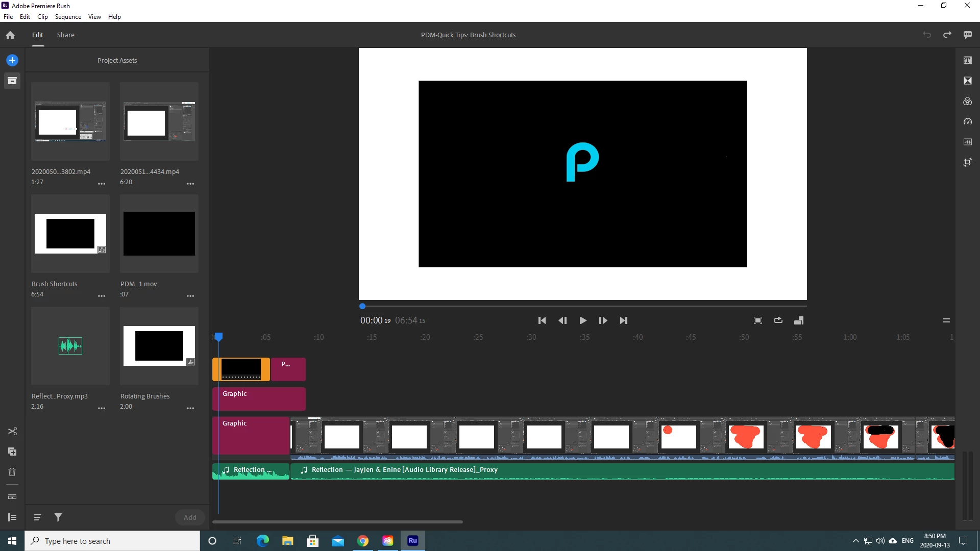Click the scissors split tool
This screenshot has height=551, width=980.
12,431
